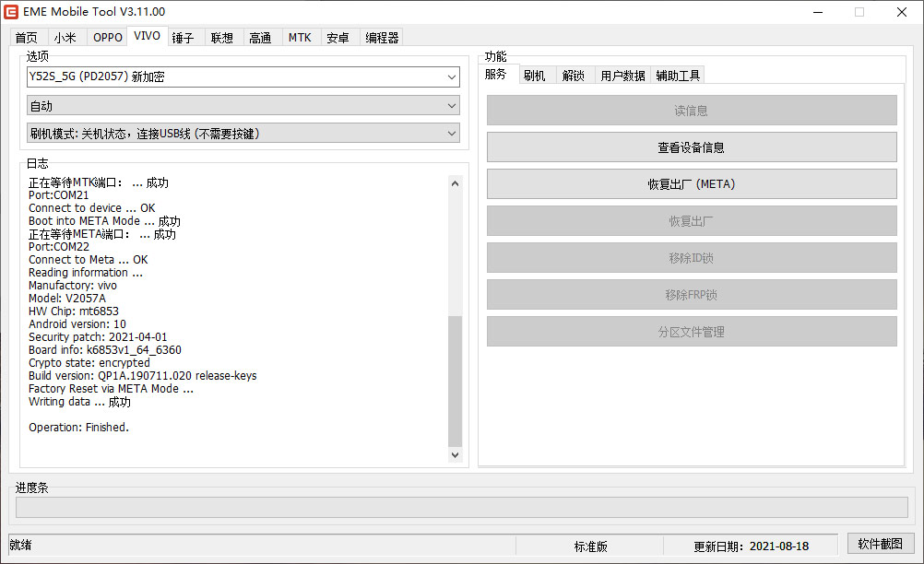Image resolution: width=924 pixels, height=564 pixels.
Task: Click 'Operation: Finished.' log line
Action: click(79, 428)
